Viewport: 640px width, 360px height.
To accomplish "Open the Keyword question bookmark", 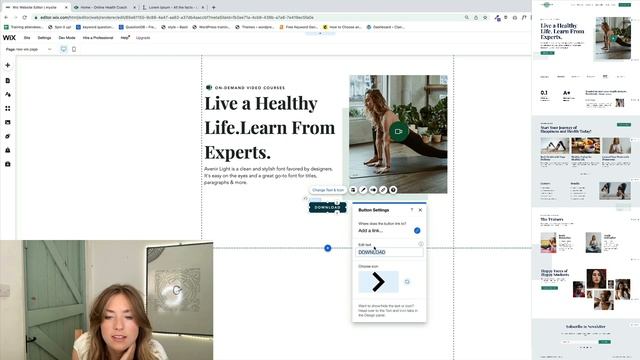I will pyautogui.click(x=94, y=27).
